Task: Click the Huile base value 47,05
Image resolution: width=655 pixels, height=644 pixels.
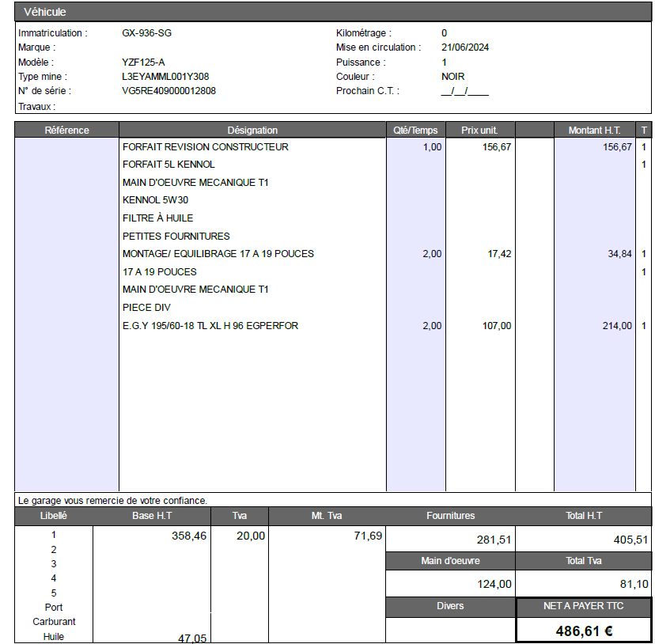Action: (192, 638)
